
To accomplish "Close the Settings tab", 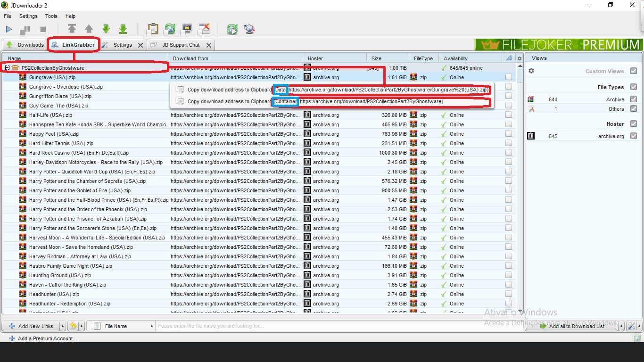I will pyautogui.click(x=140, y=45).
